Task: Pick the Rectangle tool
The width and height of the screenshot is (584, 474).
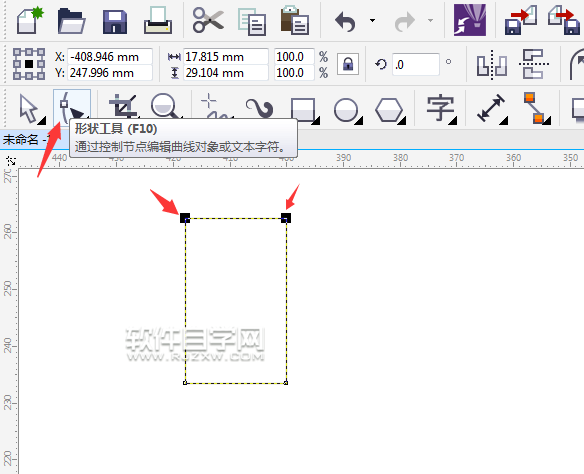Action: pyautogui.click(x=303, y=109)
